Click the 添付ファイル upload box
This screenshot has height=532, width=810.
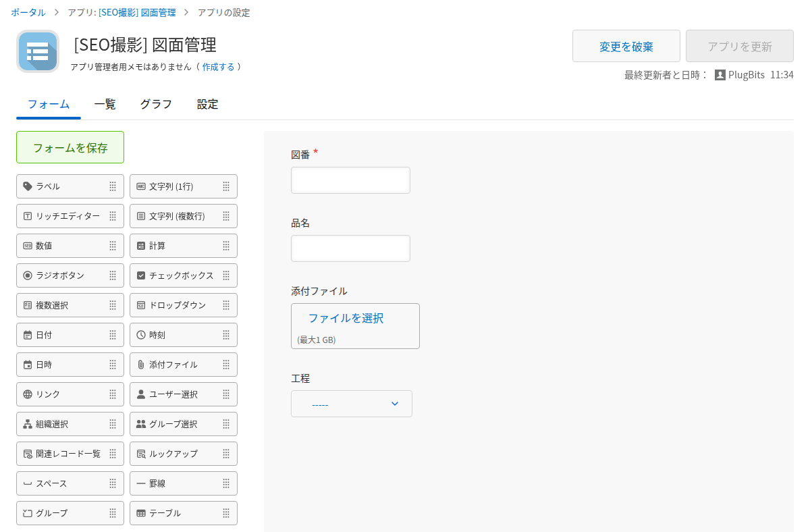(355, 326)
